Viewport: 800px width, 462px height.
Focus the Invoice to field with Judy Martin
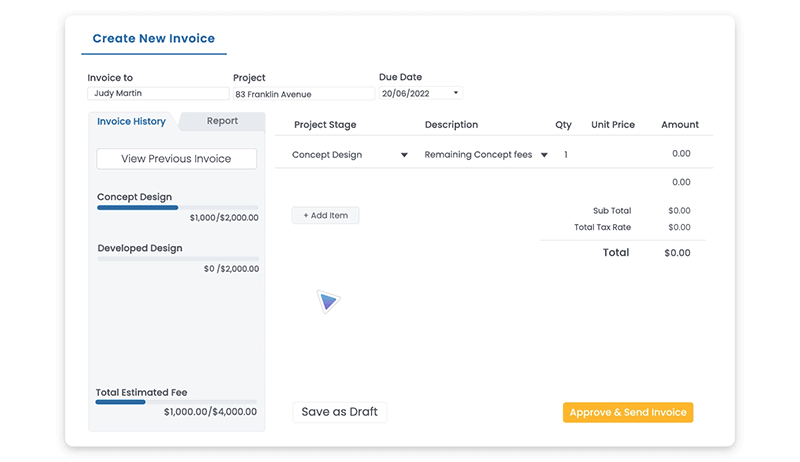(158, 93)
